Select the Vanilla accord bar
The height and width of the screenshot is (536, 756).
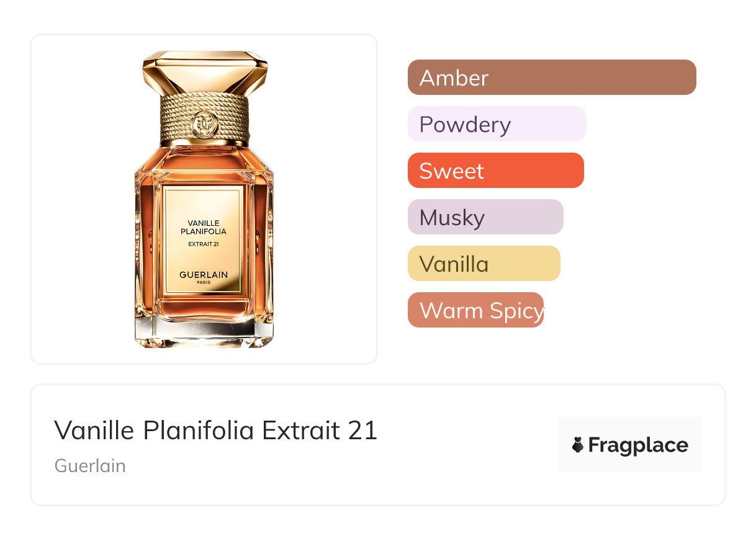[x=484, y=264]
